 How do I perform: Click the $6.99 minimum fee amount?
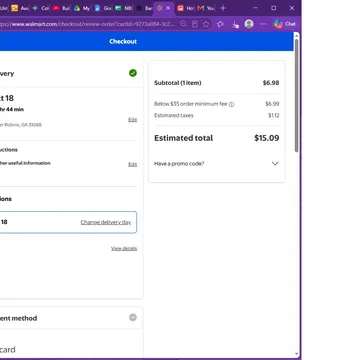click(x=272, y=104)
